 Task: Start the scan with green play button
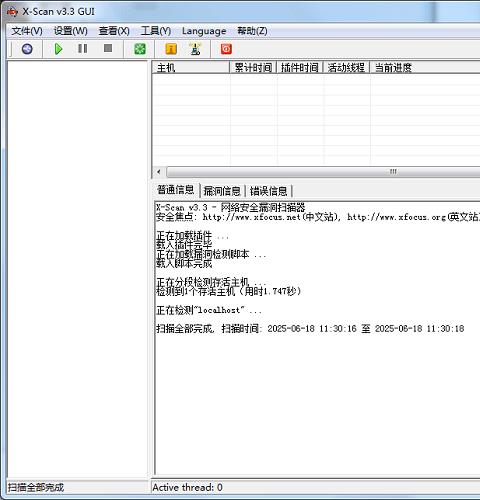pyautogui.click(x=58, y=49)
